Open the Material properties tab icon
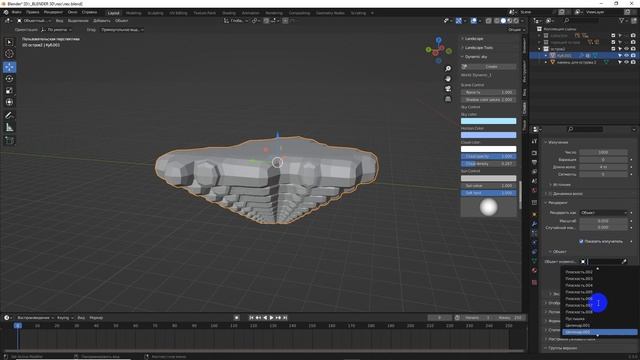The image size is (640, 360). tap(534, 270)
